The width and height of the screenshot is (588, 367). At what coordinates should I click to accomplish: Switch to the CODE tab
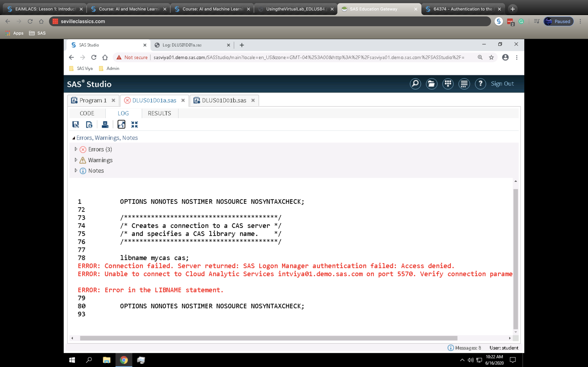click(87, 113)
